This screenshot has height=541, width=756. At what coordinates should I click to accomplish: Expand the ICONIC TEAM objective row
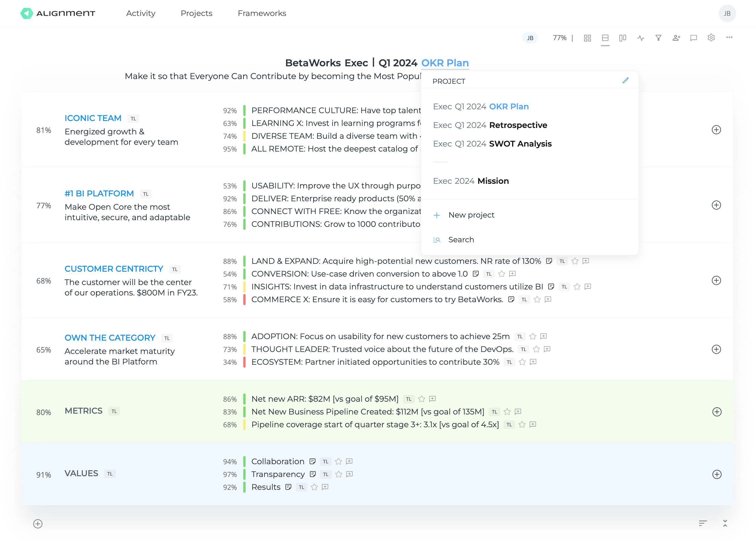717,130
